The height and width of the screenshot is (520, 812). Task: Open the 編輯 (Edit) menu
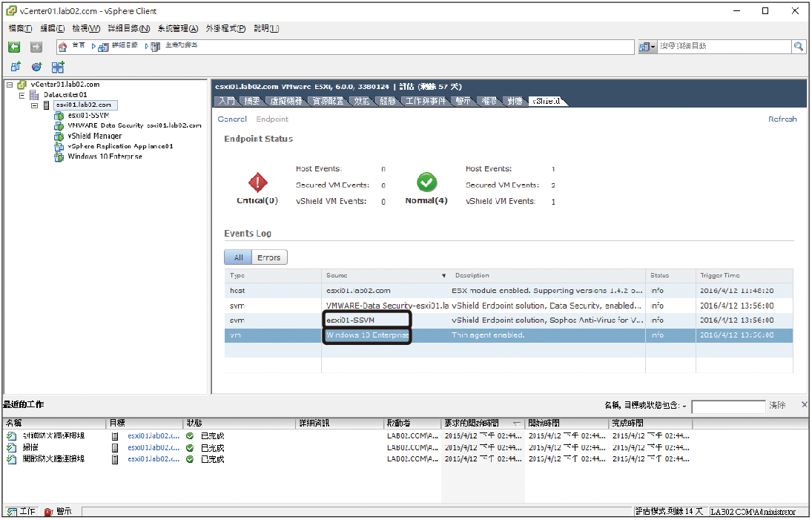click(53, 28)
